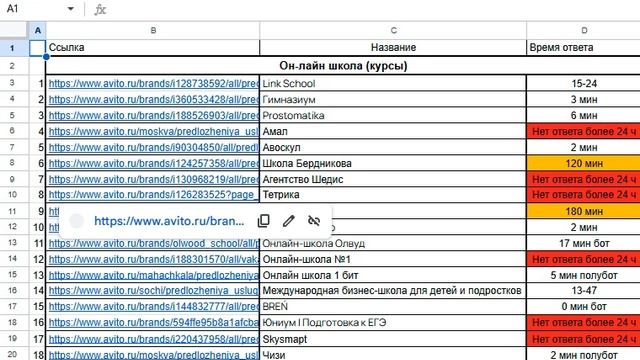Click the 'Link School' cell
Viewport: 640px width, 360px height.
coord(393,84)
